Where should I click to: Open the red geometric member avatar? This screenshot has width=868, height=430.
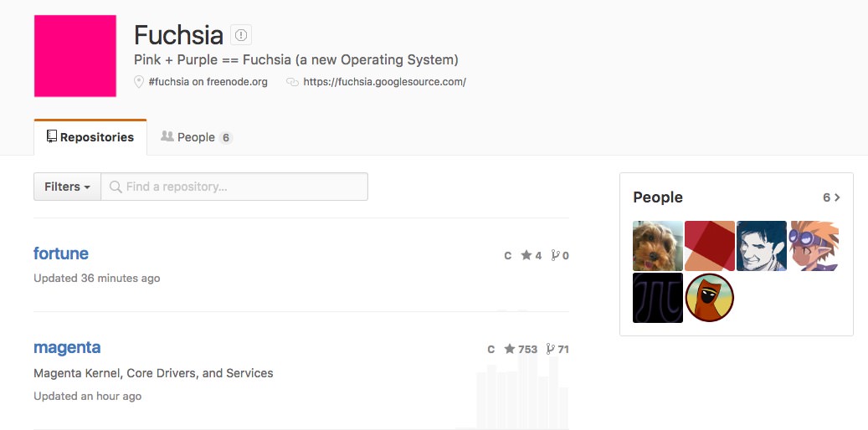pos(710,246)
